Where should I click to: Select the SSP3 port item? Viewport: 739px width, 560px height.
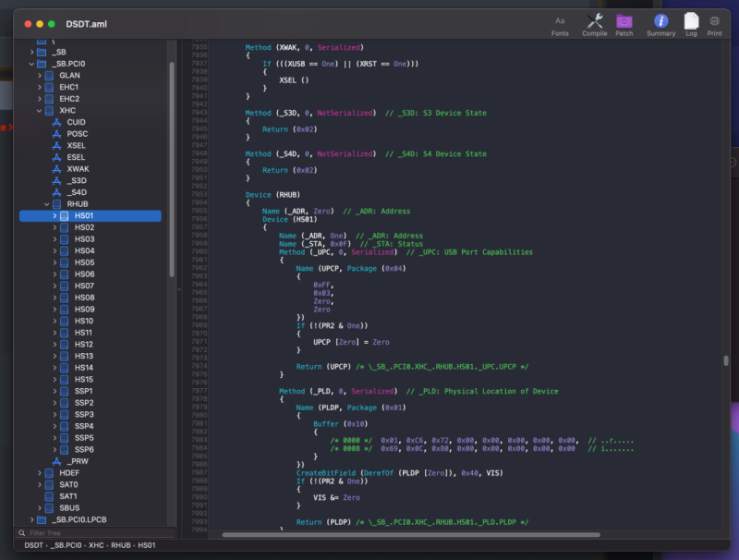83,415
